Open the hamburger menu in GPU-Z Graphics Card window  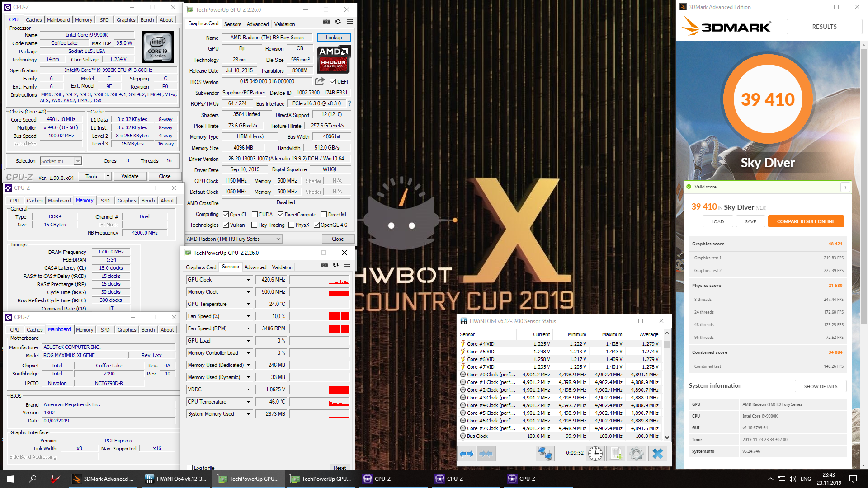click(x=349, y=22)
